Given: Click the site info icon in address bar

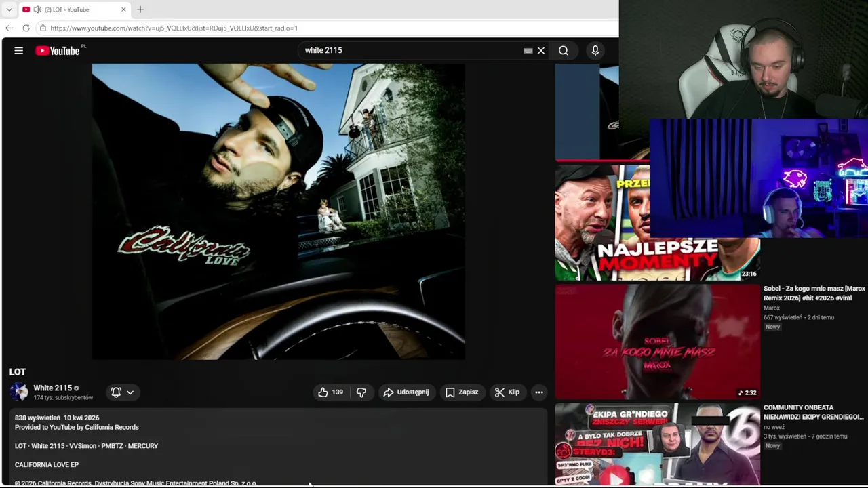Looking at the screenshot, I should click(x=43, y=28).
